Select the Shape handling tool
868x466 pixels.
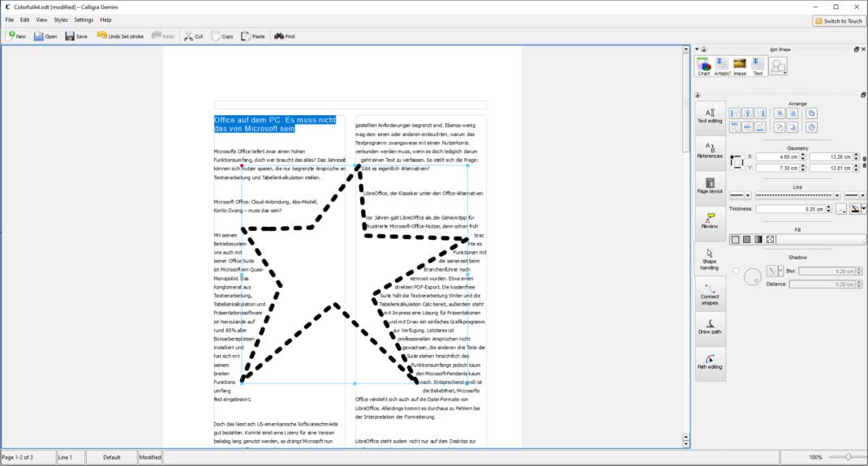(x=710, y=259)
